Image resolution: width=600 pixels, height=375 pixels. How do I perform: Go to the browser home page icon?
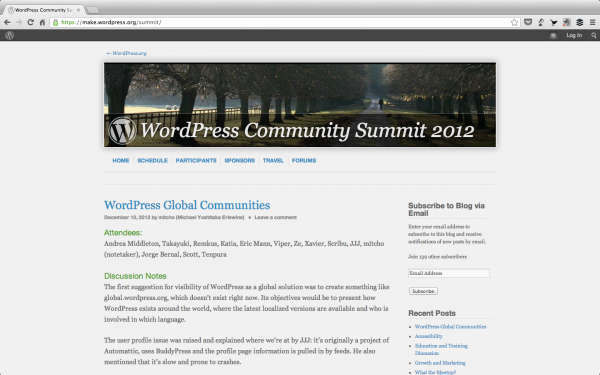click(x=42, y=22)
